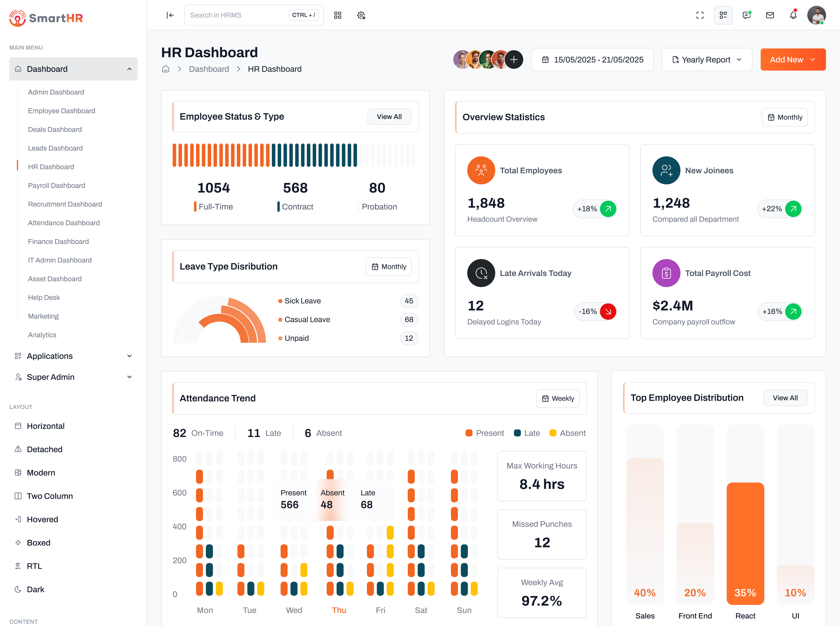Toggle fullscreen mode icon
The image size is (840, 626).
tap(700, 15)
